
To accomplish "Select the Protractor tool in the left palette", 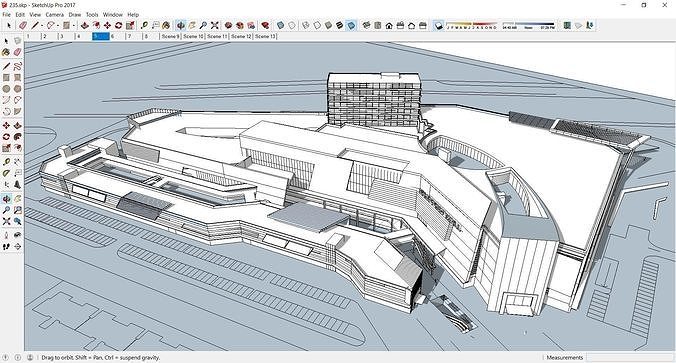I will click(6, 173).
